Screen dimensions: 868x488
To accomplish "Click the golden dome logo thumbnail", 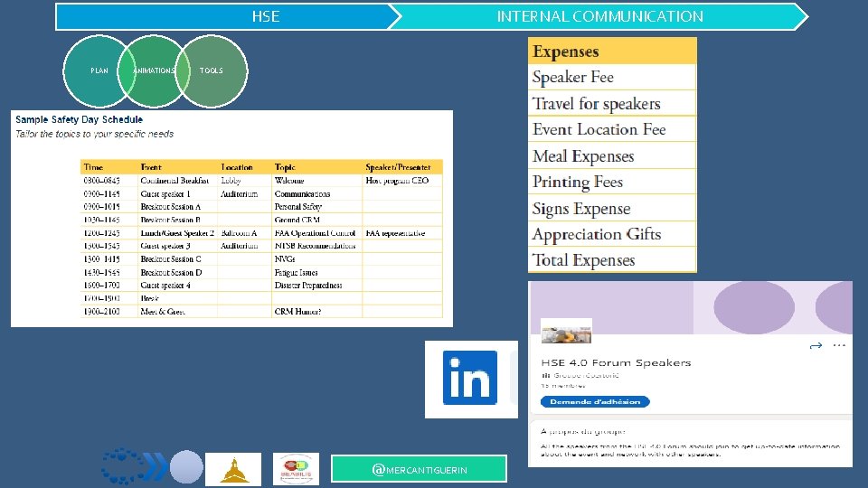I will pos(233,469).
